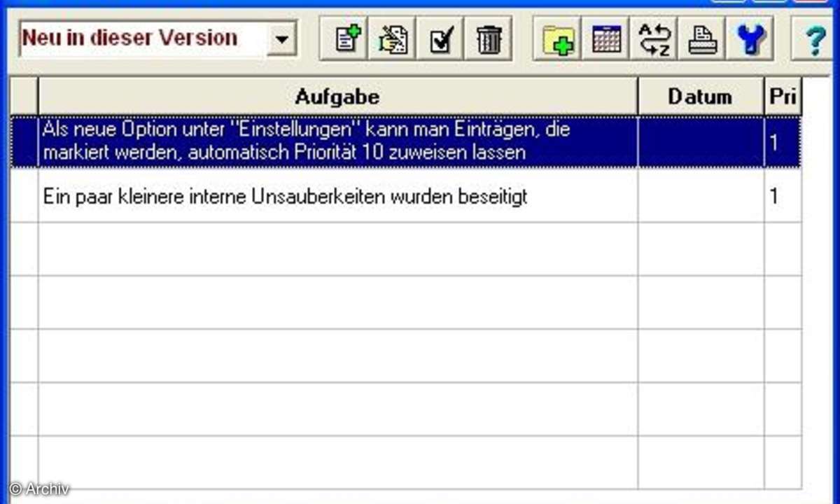Screen dimensions: 840x504
Task: Click the Pri column header
Action: [x=783, y=96]
